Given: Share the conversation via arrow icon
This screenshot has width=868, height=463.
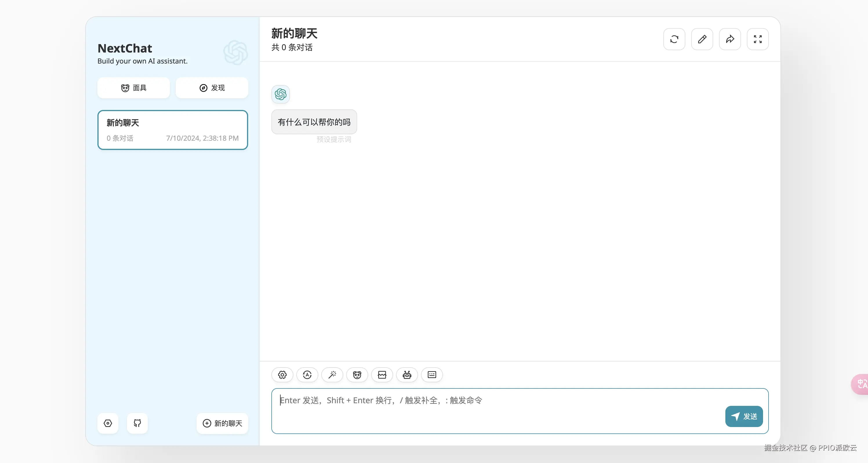Looking at the screenshot, I should [x=730, y=39].
